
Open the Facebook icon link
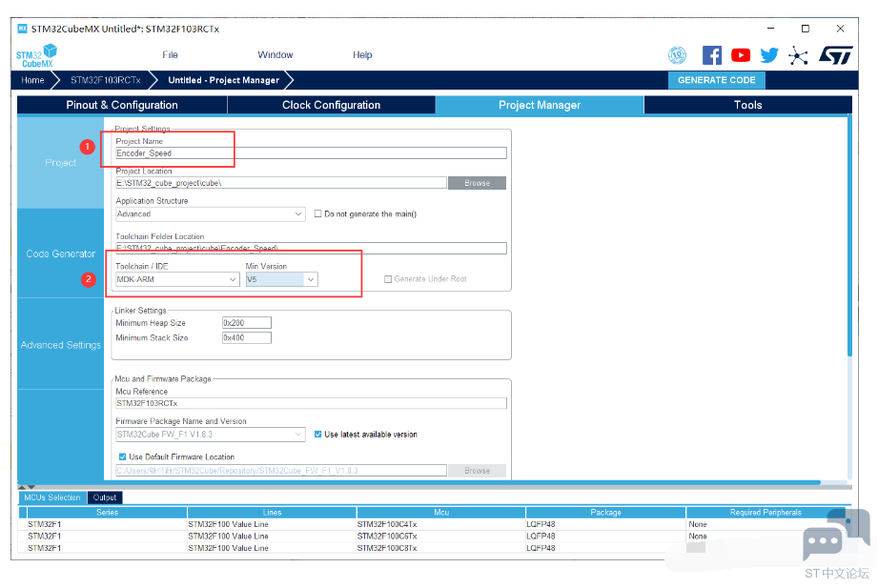pyautogui.click(x=712, y=55)
